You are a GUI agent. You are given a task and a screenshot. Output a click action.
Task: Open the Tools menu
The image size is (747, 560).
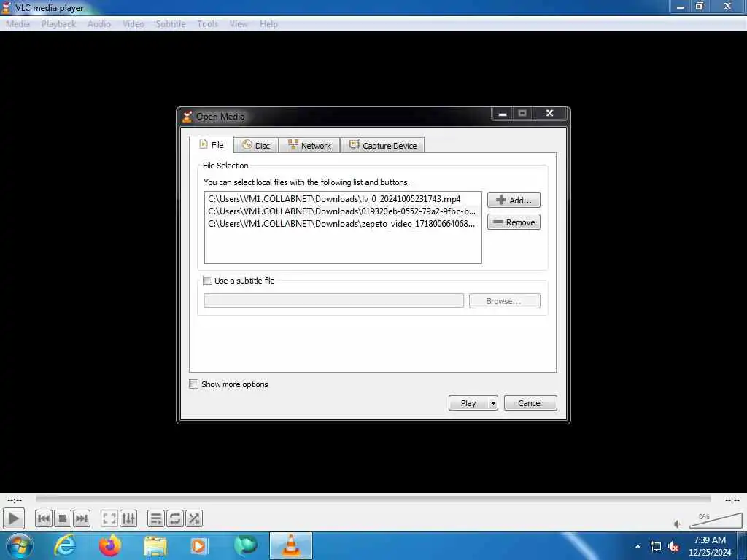tap(208, 24)
